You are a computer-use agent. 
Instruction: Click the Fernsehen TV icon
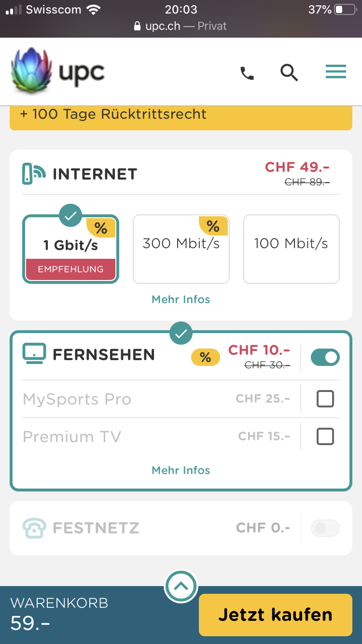[34, 354]
